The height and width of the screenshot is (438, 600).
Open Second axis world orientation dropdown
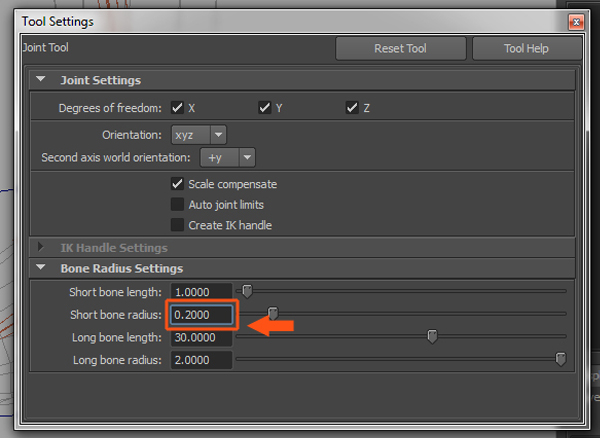tap(228, 158)
